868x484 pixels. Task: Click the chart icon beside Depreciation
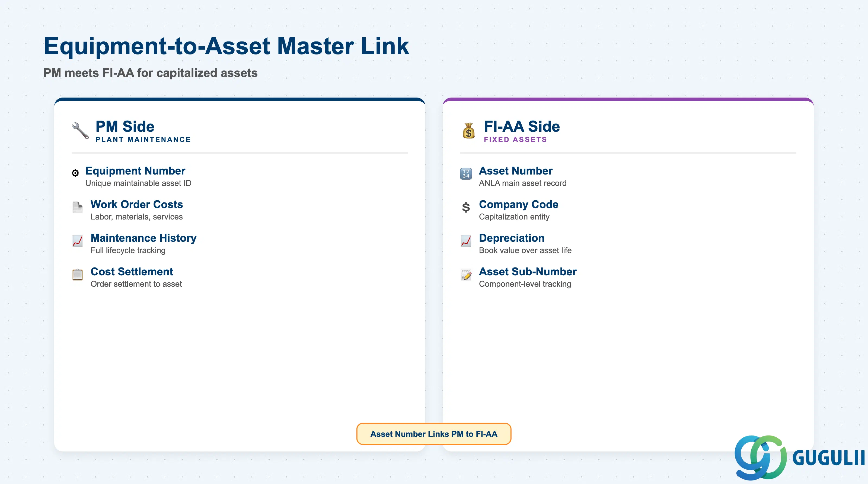[x=466, y=241]
